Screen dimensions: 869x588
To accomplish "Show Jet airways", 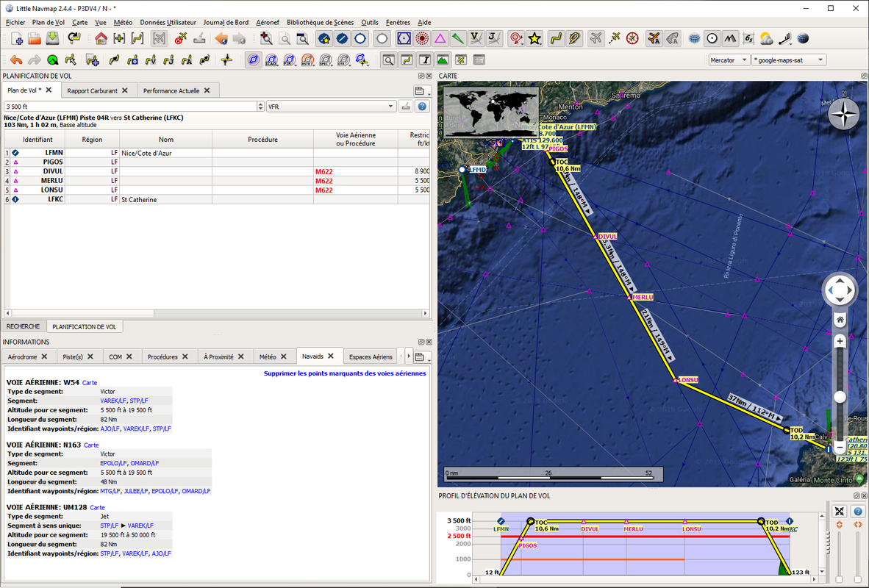I will 493,38.
